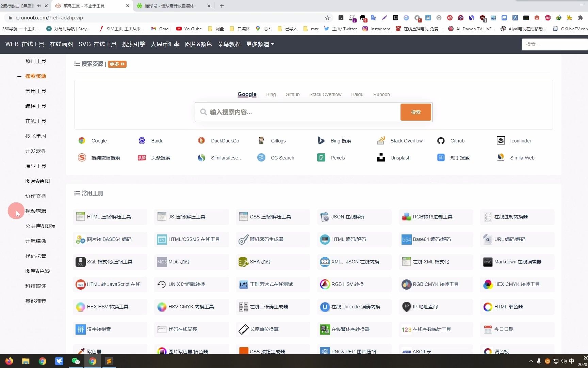Screen dimensions: 588x368
Task: Go to 图库&色彩 in the sidebar
Action: point(37,271)
